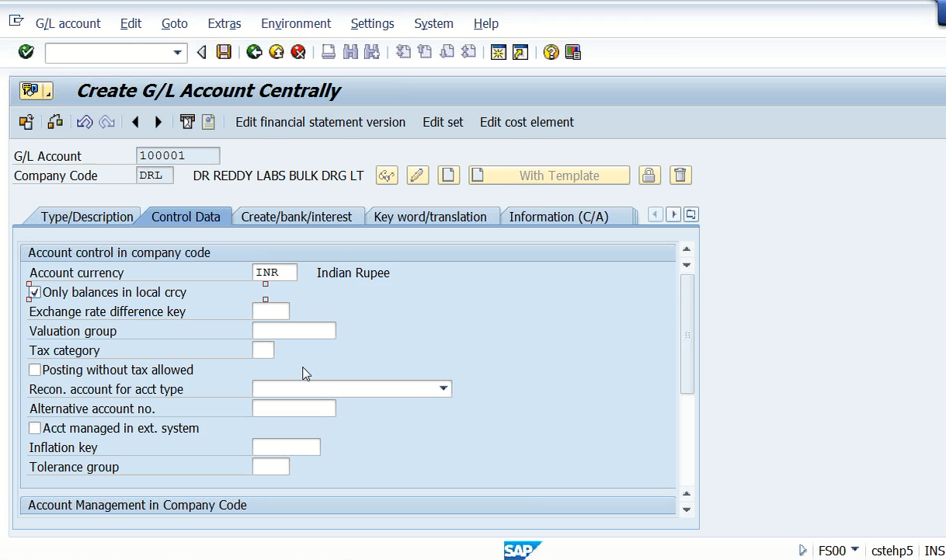Switch to the Information (C/A) tab
This screenshot has height=560, width=946.
[558, 217]
